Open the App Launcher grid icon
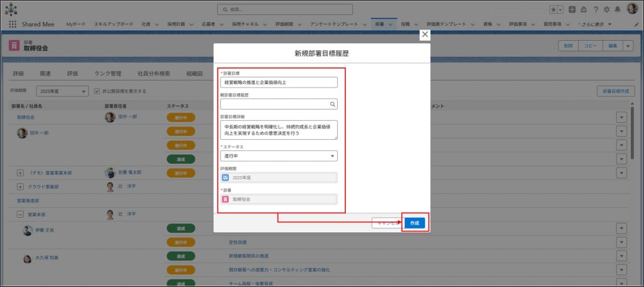The image size is (644, 287). [x=13, y=24]
